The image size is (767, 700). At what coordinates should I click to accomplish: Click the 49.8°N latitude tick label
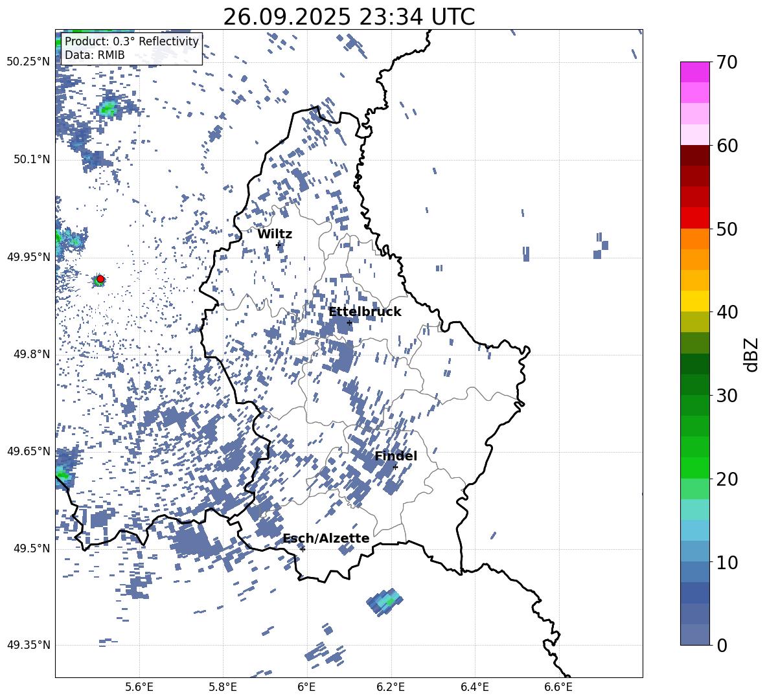coord(32,354)
